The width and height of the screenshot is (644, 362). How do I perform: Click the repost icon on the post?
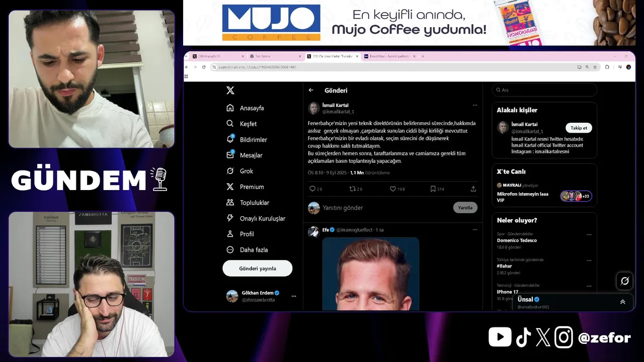(x=353, y=189)
